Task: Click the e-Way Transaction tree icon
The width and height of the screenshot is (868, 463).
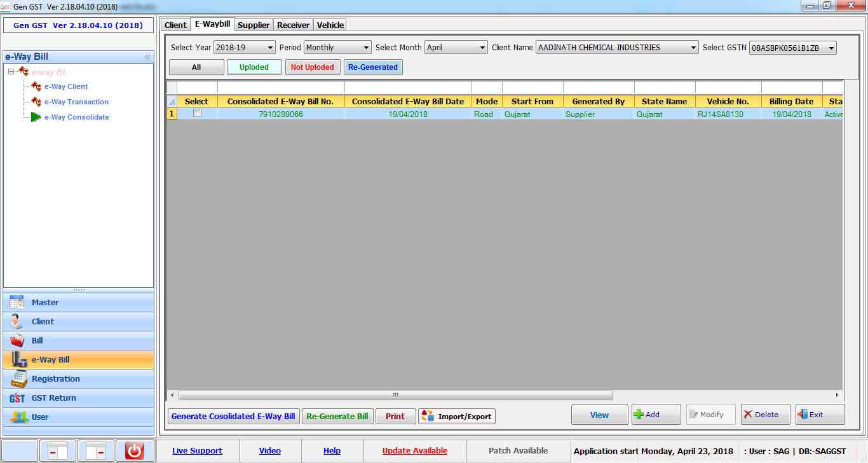Action: (x=36, y=102)
